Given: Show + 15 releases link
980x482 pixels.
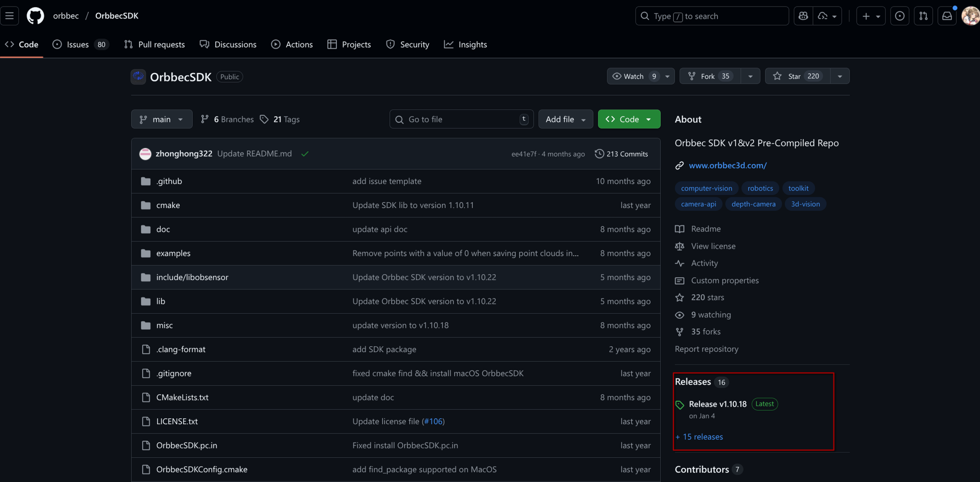Looking at the screenshot, I should 699,437.
